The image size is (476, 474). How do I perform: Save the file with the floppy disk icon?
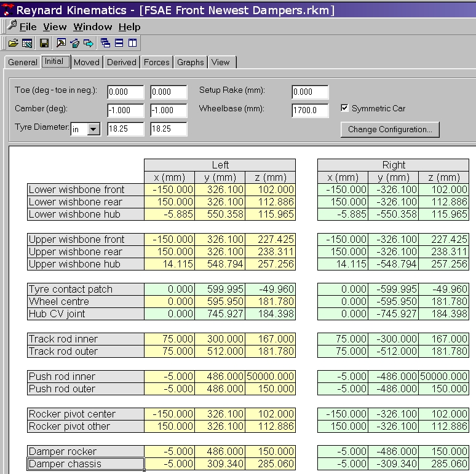pyautogui.click(x=44, y=43)
